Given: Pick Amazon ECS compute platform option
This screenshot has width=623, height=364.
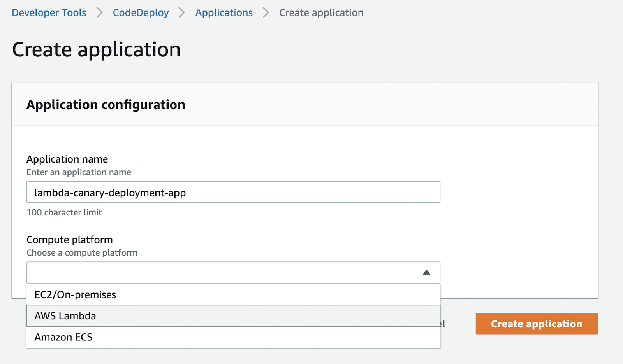Looking at the screenshot, I should tap(233, 337).
